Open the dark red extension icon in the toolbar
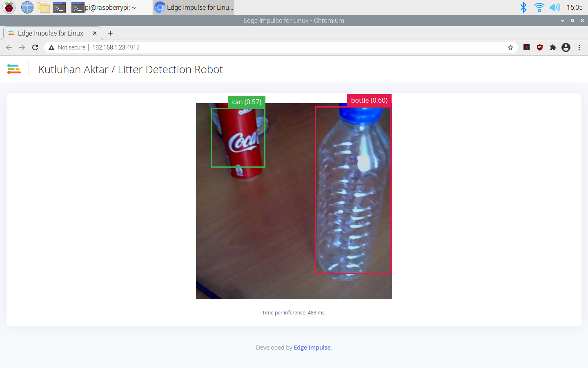 [527, 47]
